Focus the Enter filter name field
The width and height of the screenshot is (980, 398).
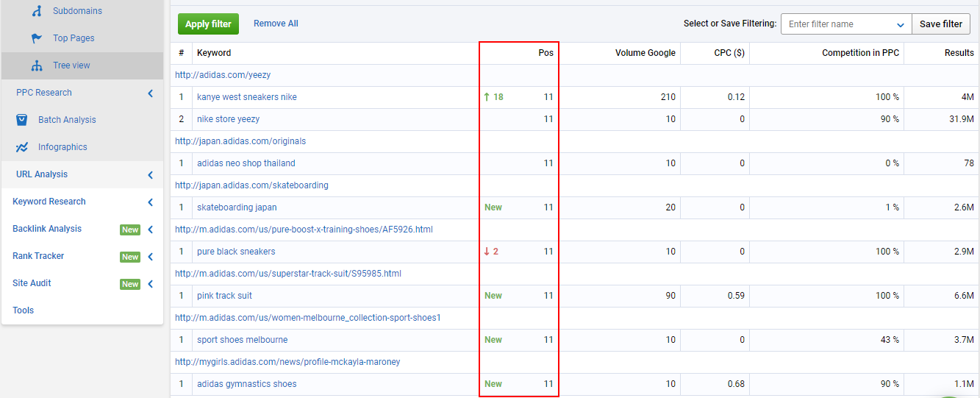(x=838, y=24)
